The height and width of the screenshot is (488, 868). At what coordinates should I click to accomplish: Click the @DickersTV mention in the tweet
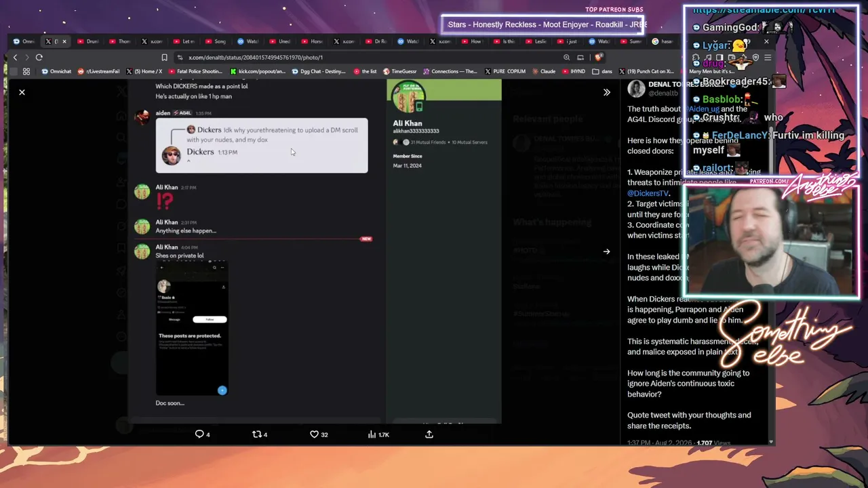coord(648,193)
